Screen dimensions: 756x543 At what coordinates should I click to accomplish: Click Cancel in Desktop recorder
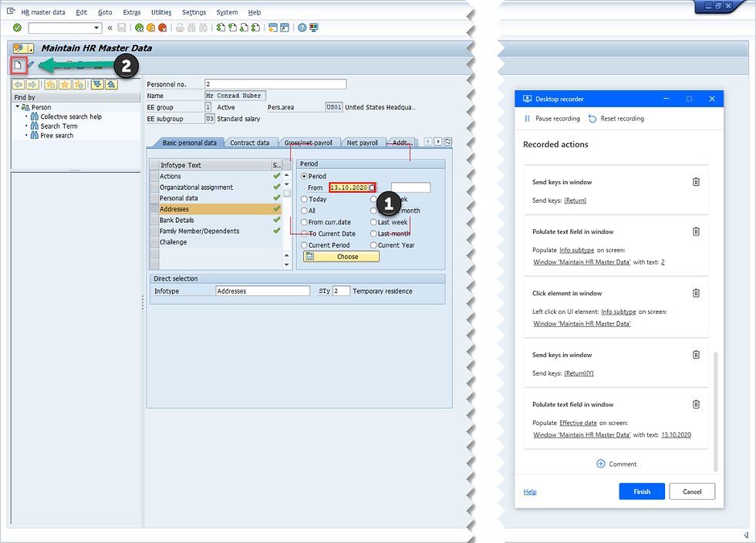pyautogui.click(x=692, y=491)
